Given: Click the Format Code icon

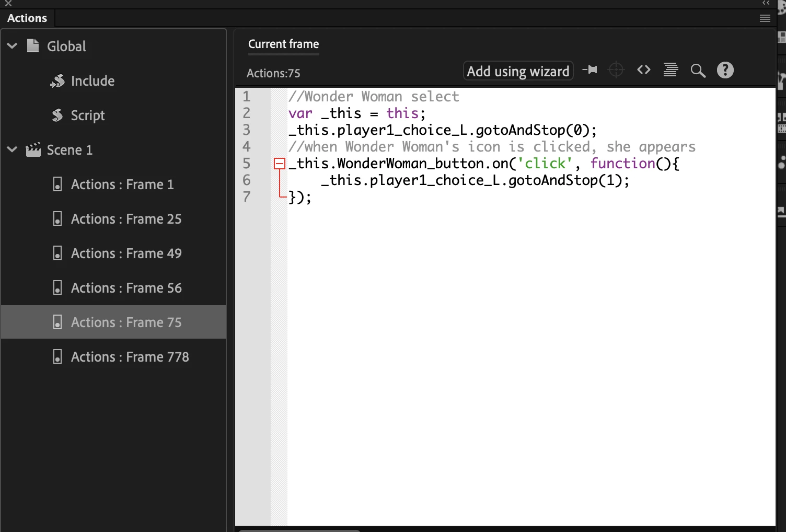Looking at the screenshot, I should 671,70.
